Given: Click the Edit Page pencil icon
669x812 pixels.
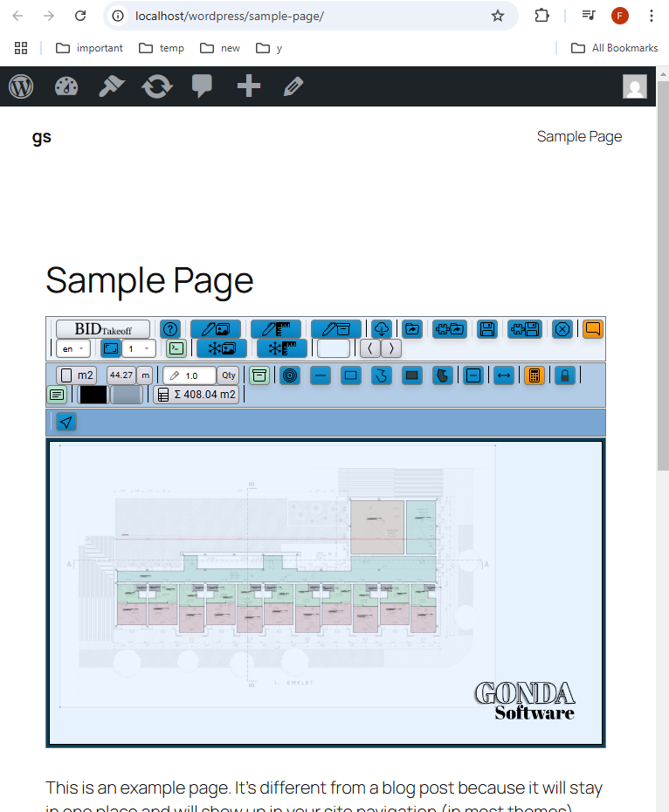Looking at the screenshot, I should tap(293, 86).
